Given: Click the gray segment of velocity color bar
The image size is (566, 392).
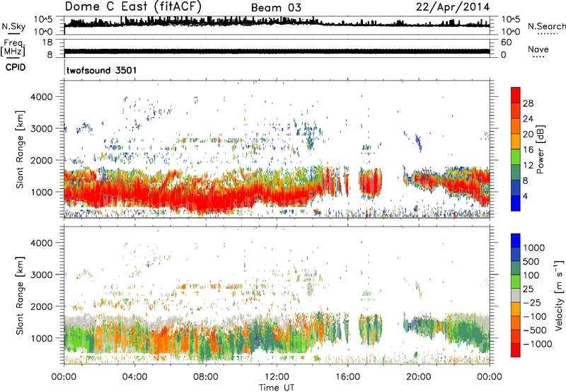Looking at the screenshot, I should click(x=516, y=296).
